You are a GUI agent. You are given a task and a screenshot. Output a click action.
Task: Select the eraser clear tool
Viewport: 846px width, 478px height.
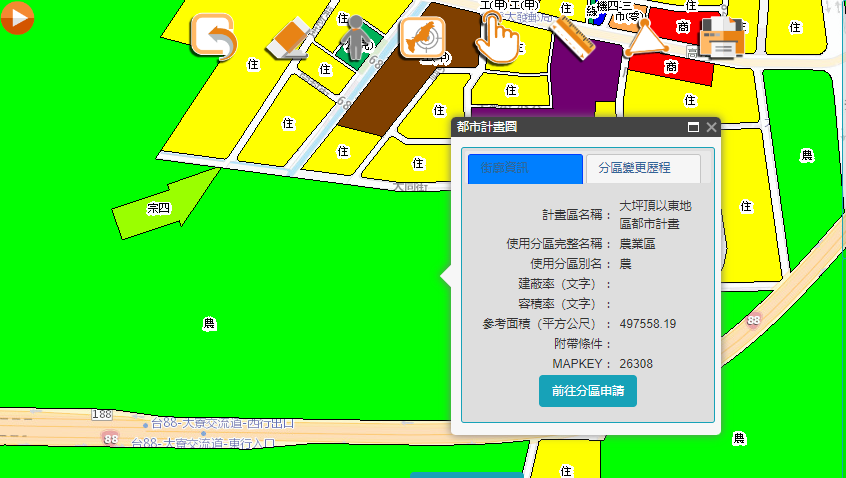[x=292, y=38]
